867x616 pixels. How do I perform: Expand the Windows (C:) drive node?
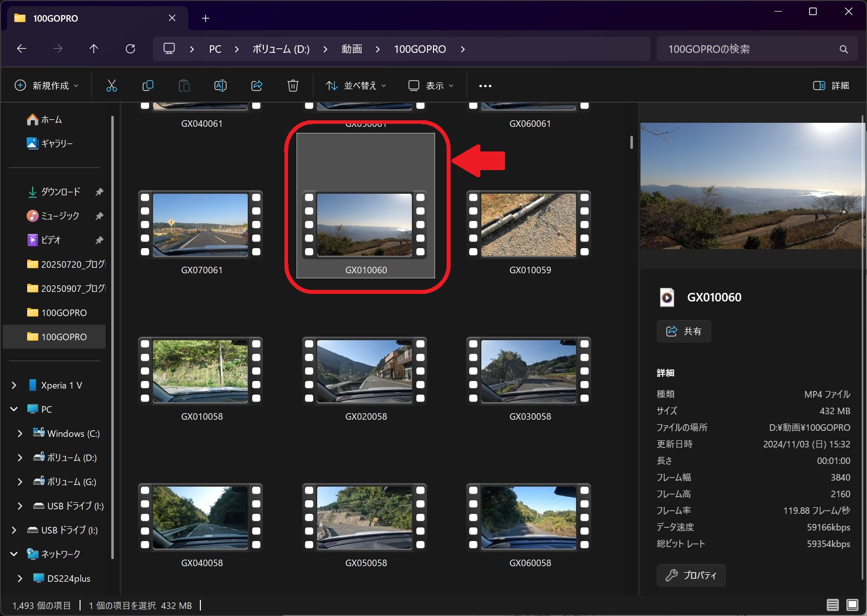tap(20, 434)
